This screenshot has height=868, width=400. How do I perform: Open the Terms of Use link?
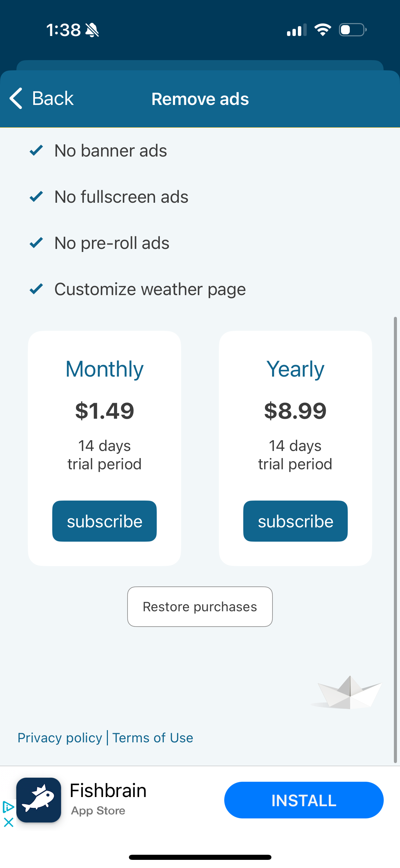(x=153, y=738)
